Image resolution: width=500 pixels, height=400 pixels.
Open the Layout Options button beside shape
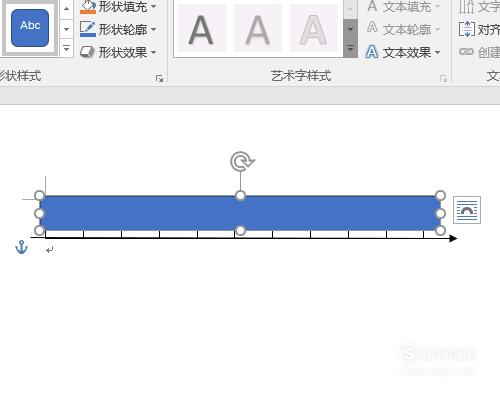coord(467,210)
